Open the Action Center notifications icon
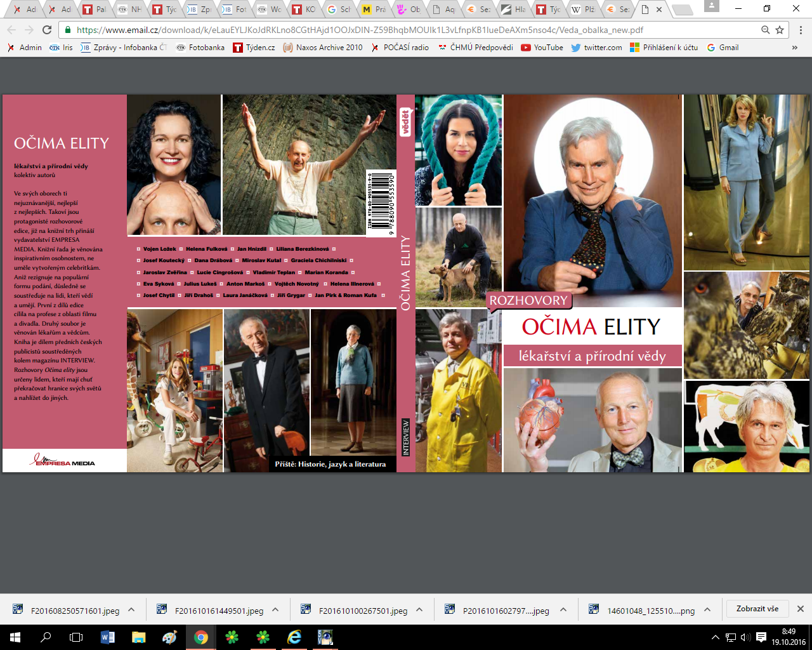 [x=761, y=637]
